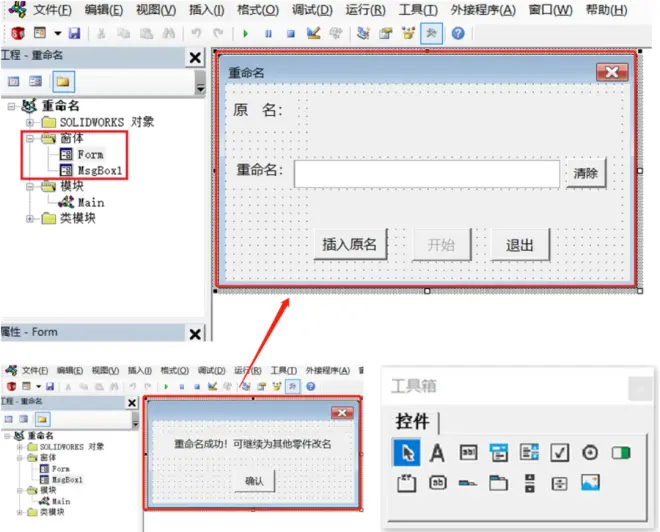Click View Code in the Form editor project panel
Screen dimensions: 660x532
pos(14,81)
